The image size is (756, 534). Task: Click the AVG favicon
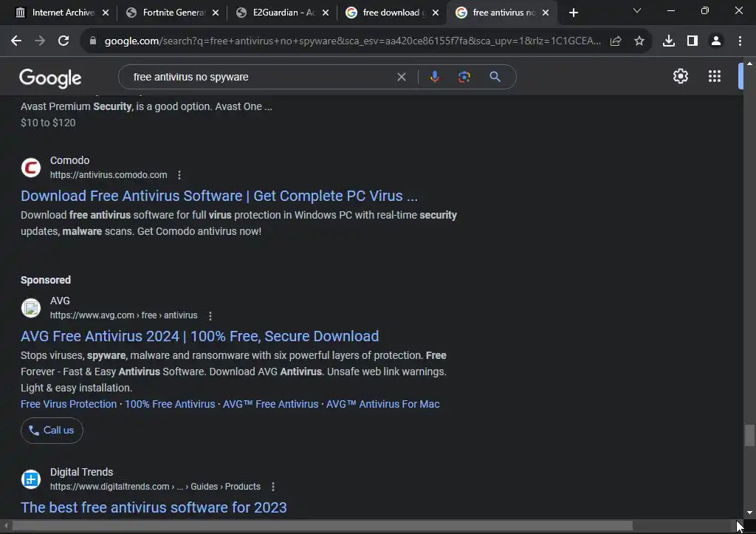pyautogui.click(x=31, y=308)
